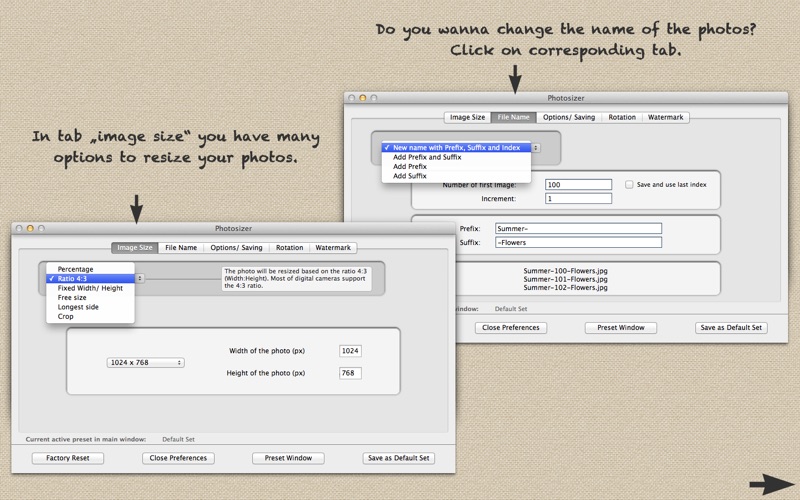Click Summer-101-Flowers.jpg preview name
The image size is (800, 500).
(565, 279)
